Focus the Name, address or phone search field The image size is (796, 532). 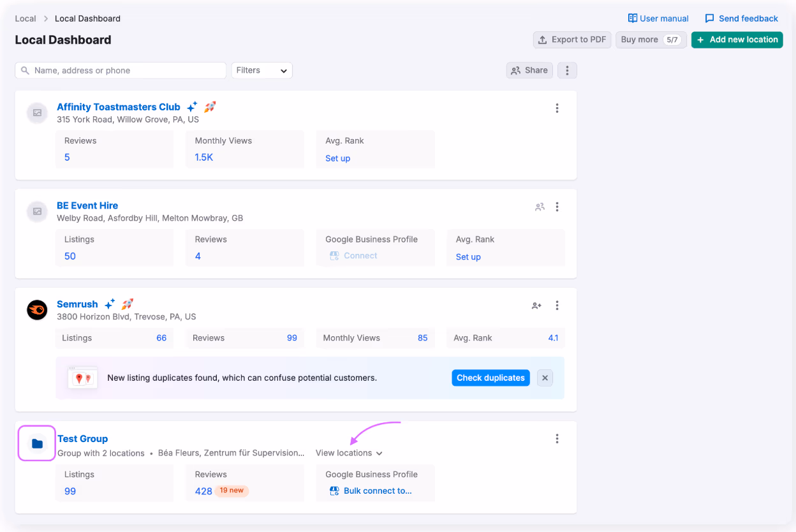(x=121, y=70)
